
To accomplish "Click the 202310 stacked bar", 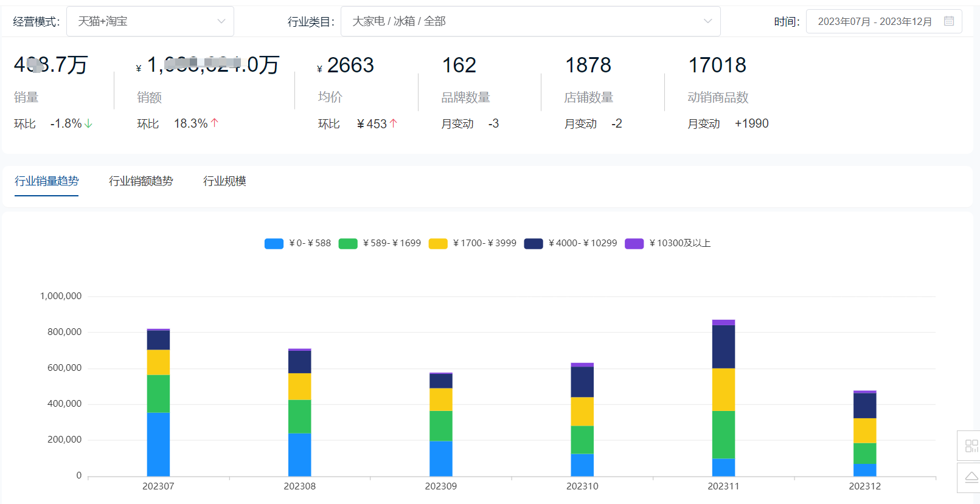I will pyautogui.click(x=582, y=419).
